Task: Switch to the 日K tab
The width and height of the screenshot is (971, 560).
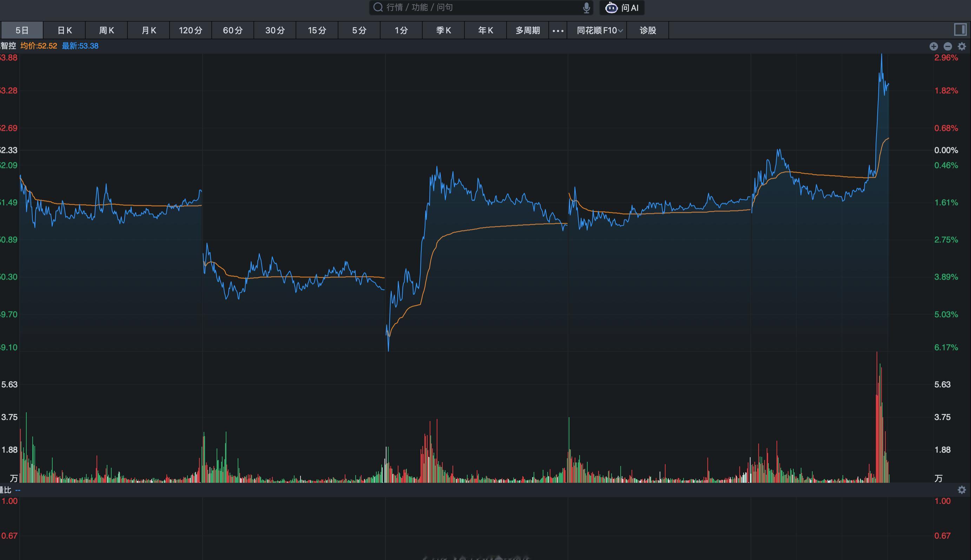Action: tap(64, 31)
